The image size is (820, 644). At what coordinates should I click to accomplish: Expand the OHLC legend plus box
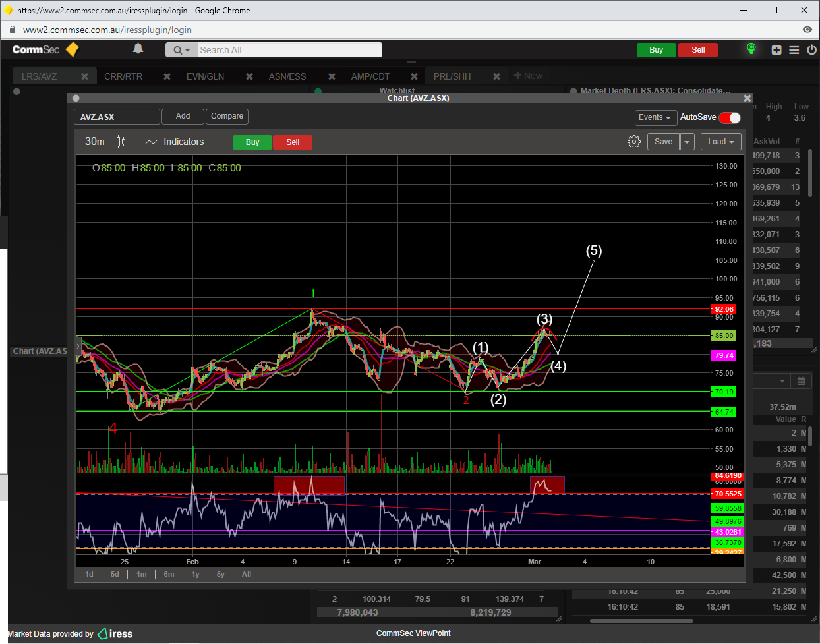point(84,167)
